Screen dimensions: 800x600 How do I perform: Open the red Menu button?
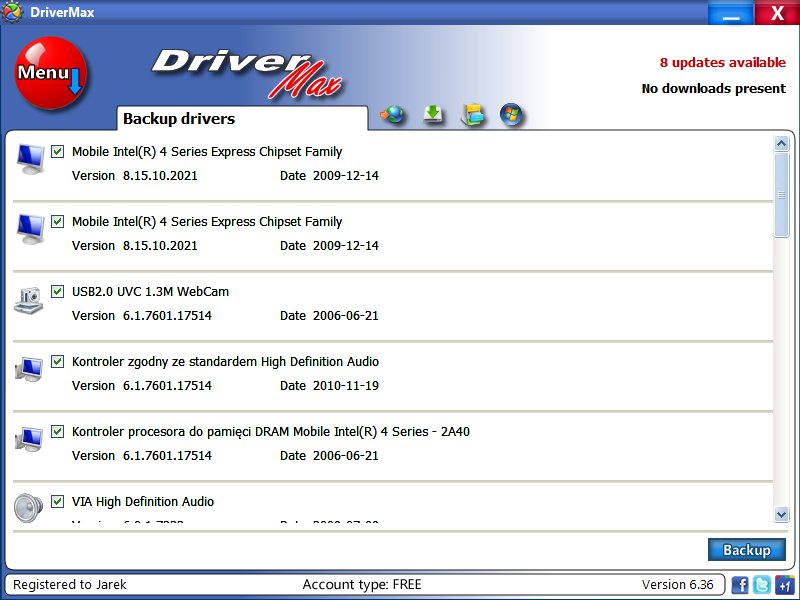[51, 73]
